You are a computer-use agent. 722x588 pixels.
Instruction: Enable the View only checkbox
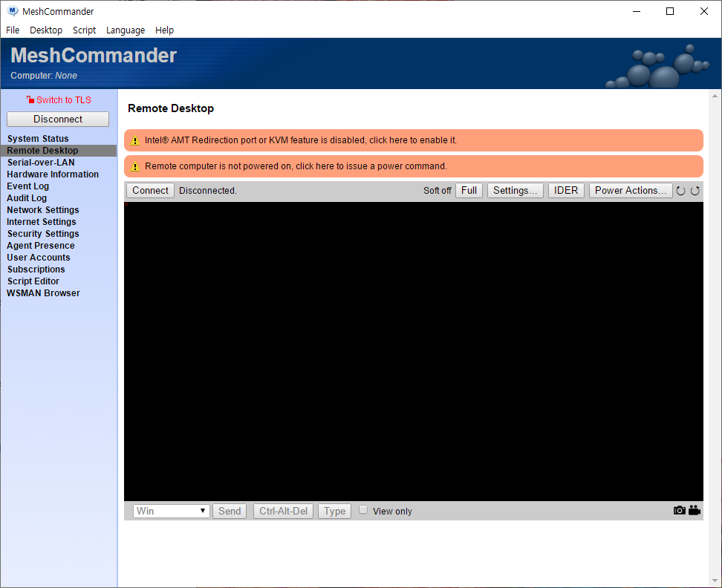[x=363, y=510]
